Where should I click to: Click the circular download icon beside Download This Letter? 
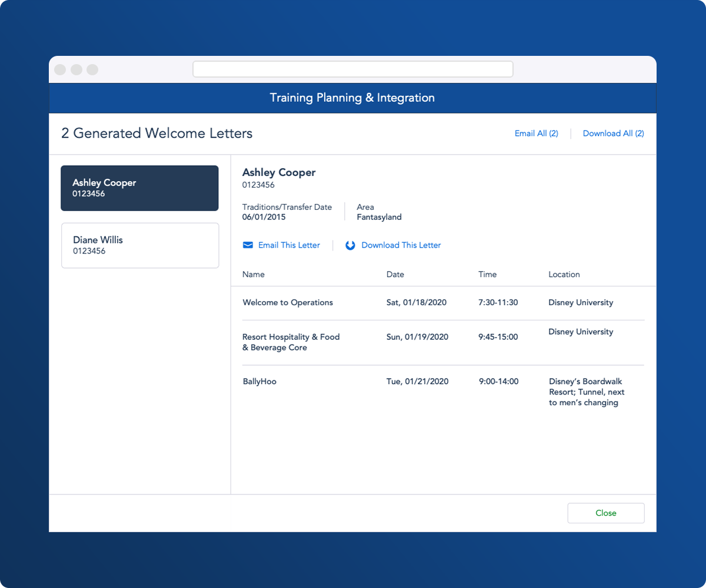coord(350,245)
